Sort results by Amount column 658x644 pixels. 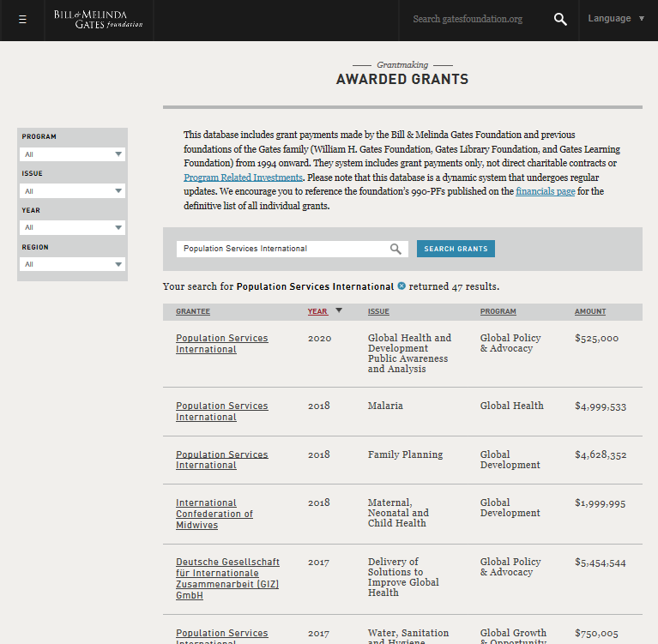pos(590,311)
